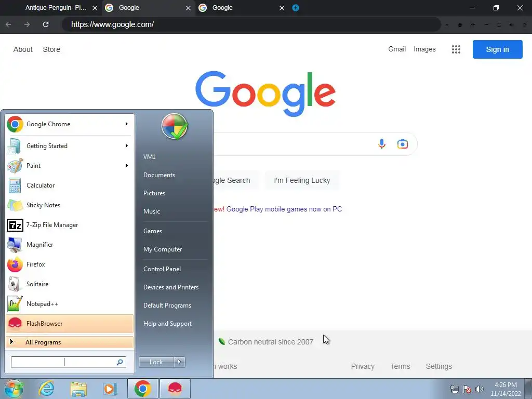The image size is (532, 399).
Task: Start voice search with microphone icon
Action: click(382, 144)
